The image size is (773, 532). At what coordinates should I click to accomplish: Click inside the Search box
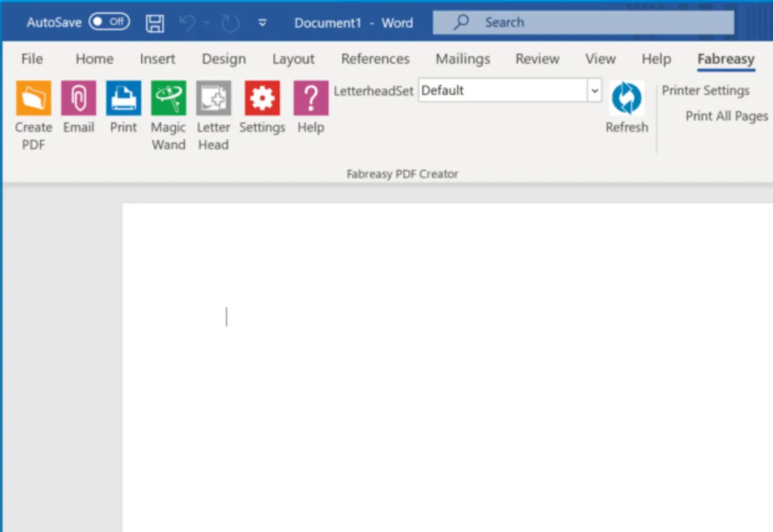tap(580, 22)
